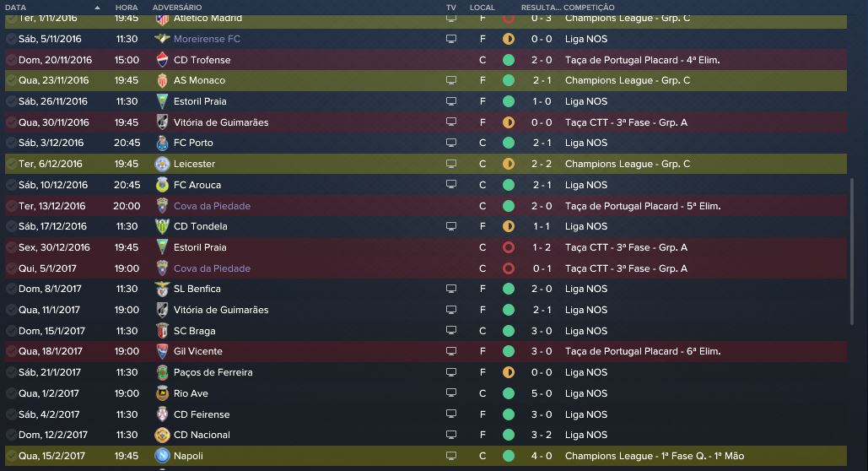Open the Moreirense FC team link
Screen dimensions: 868x471
click(x=207, y=39)
